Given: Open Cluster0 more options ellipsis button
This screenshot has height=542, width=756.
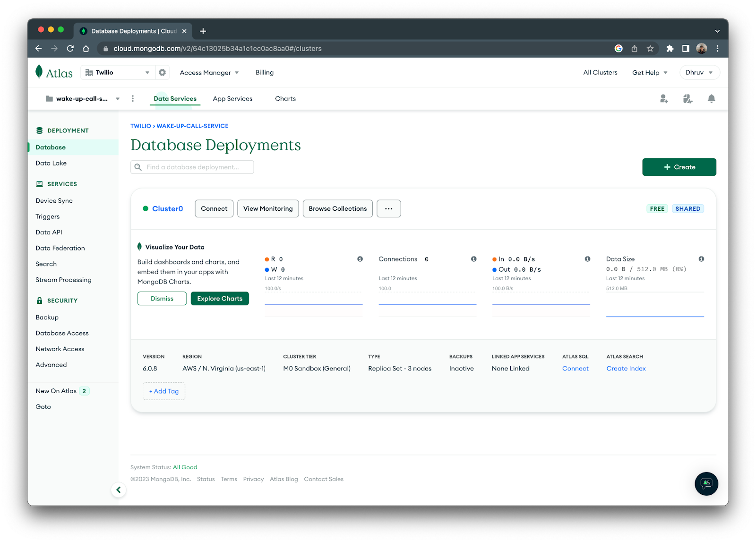Looking at the screenshot, I should tap(389, 208).
